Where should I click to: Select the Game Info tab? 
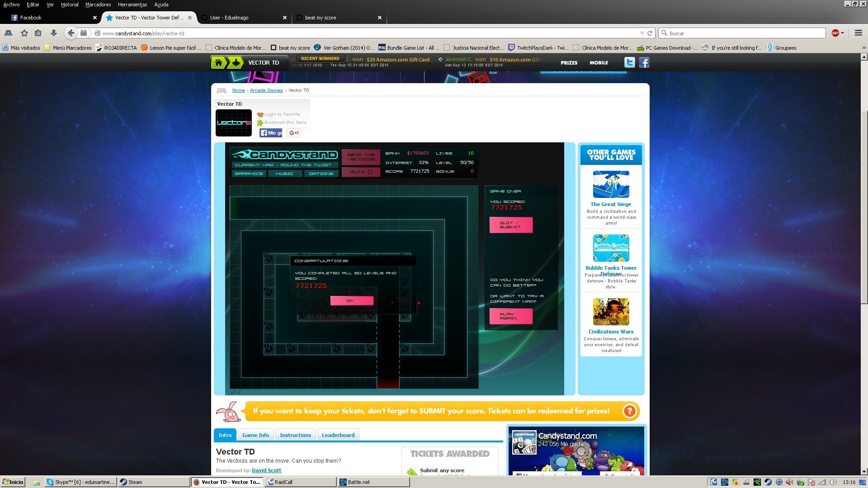point(255,435)
